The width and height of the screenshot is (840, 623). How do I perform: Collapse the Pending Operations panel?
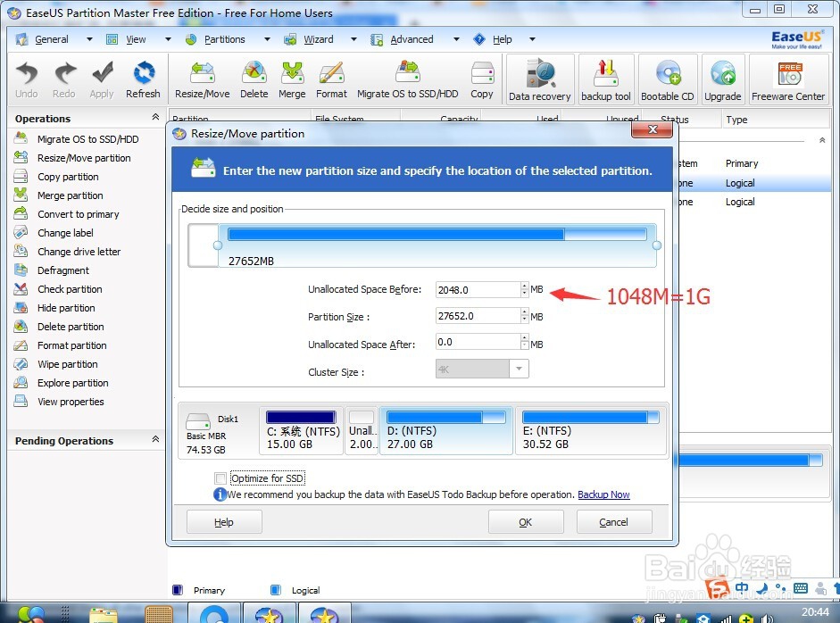pyautogui.click(x=155, y=439)
